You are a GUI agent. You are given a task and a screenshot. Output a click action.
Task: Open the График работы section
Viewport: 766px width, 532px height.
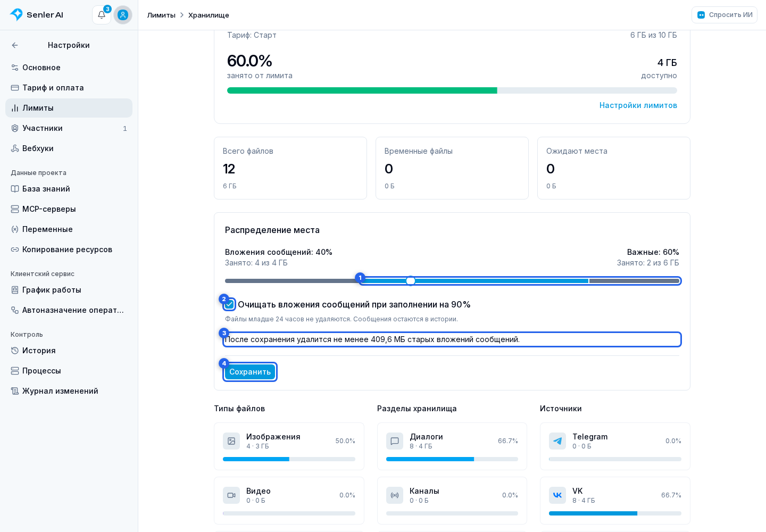(69, 290)
